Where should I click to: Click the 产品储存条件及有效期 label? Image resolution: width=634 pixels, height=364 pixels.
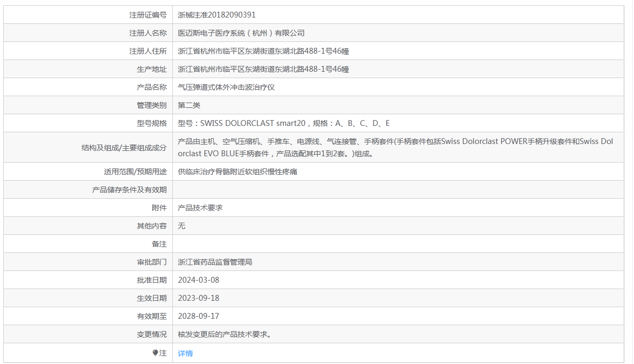click(129, 190)
